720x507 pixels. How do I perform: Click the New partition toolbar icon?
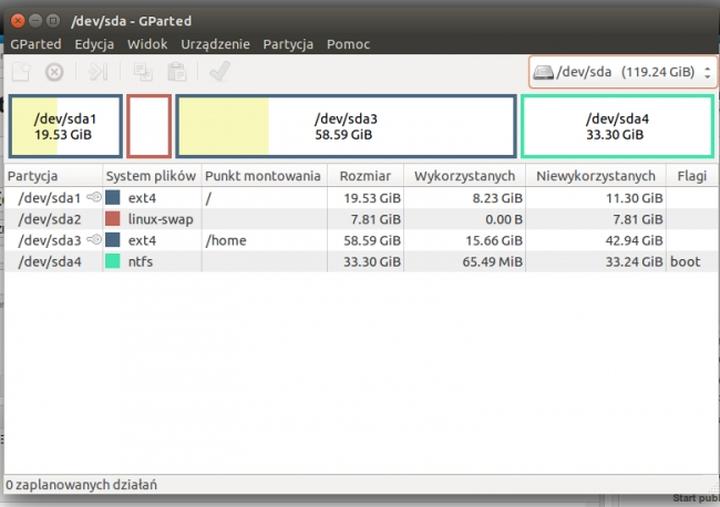point(21,72)
